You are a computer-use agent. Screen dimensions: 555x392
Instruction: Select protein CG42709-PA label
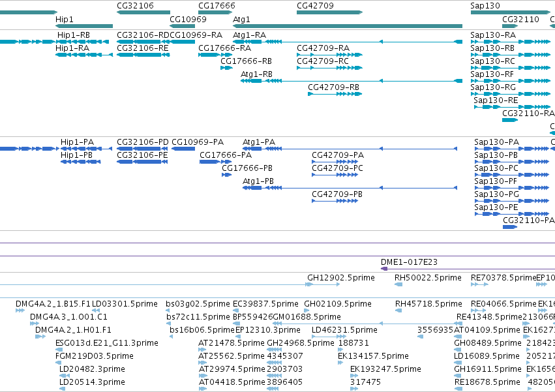coord(338,155)
